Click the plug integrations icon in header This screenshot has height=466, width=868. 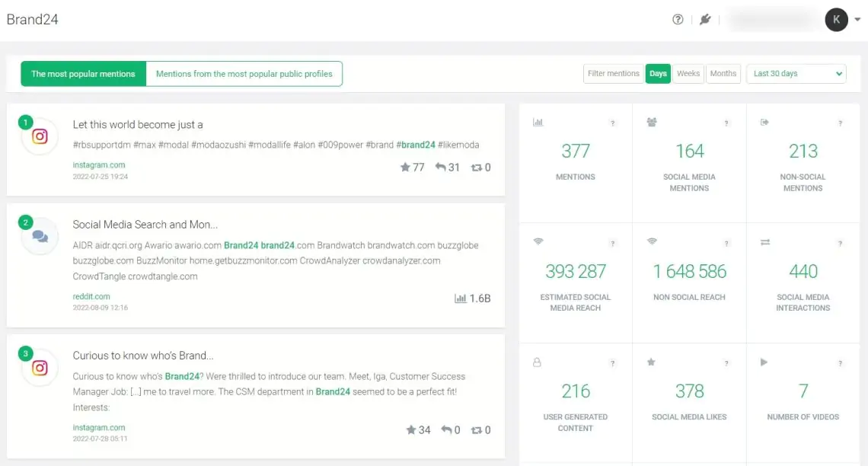(705, 19)
